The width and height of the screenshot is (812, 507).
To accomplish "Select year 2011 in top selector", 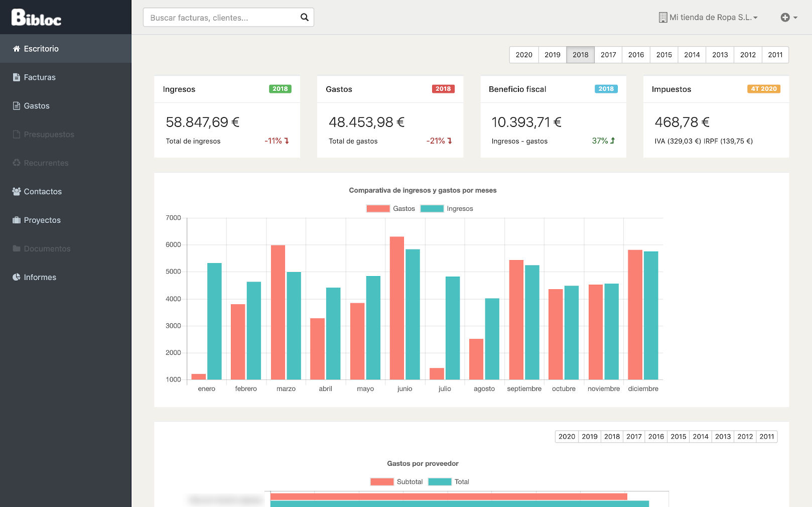I will pos(775,55).
